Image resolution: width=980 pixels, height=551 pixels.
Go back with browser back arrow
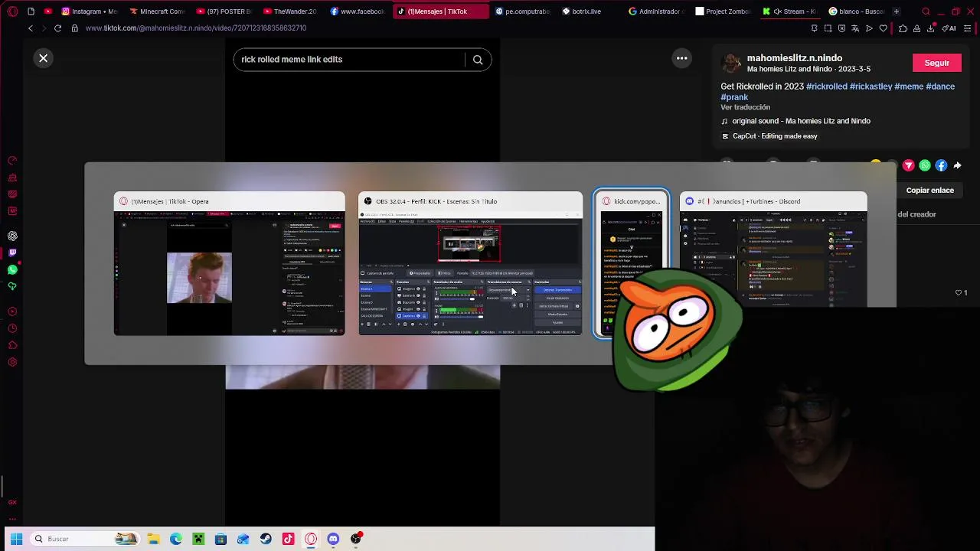point(31,28)
